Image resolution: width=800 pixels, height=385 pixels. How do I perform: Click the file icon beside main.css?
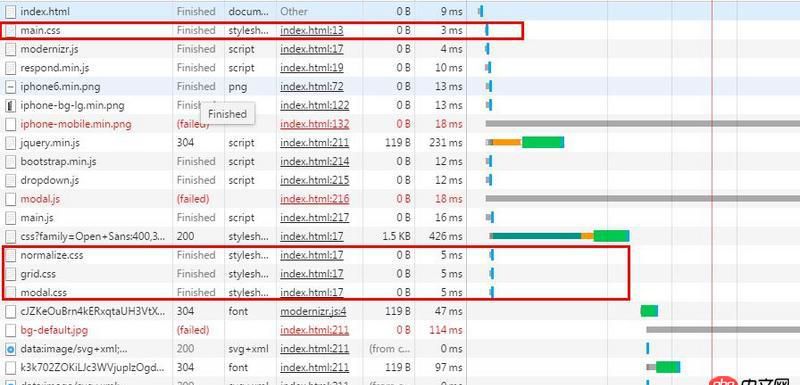click(x=10, y=31)
